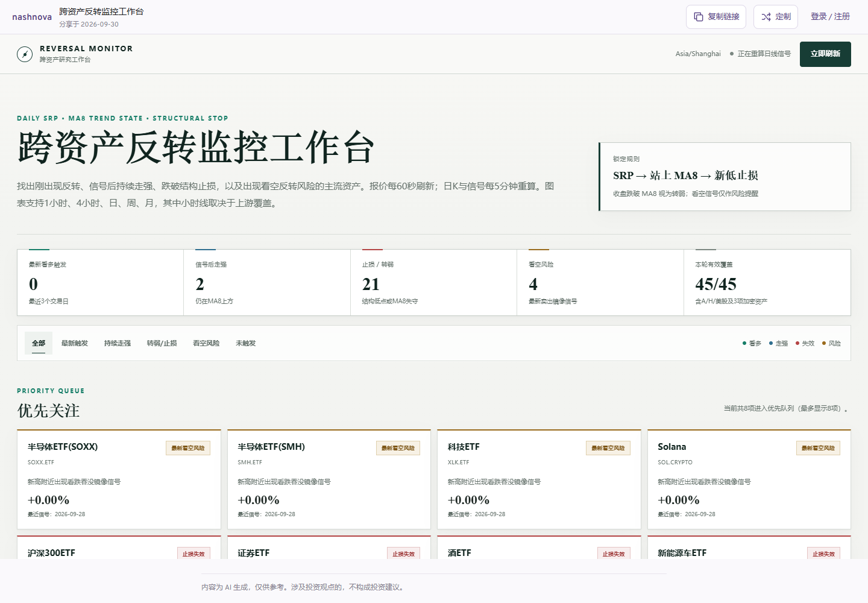868x603 pixels.
Task: Click the 立即刷新 button
Action: pos(825,54)
